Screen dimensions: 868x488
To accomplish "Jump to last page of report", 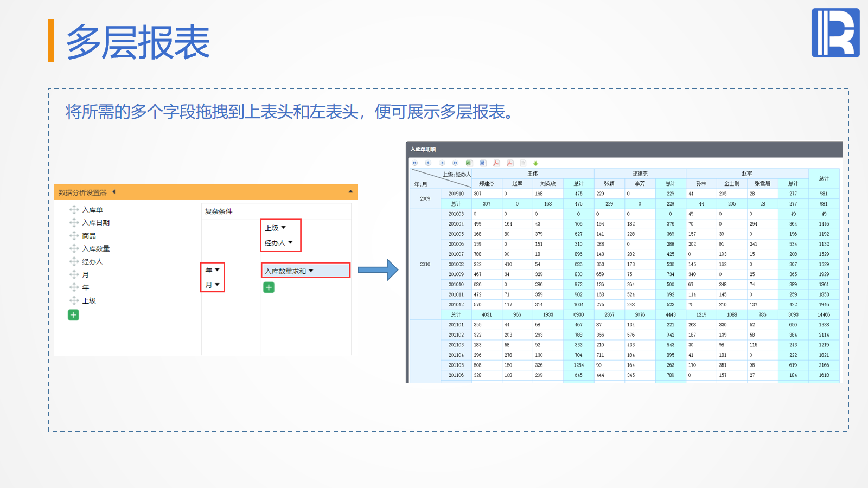I will pyautogui.click(x=455, y=163).
